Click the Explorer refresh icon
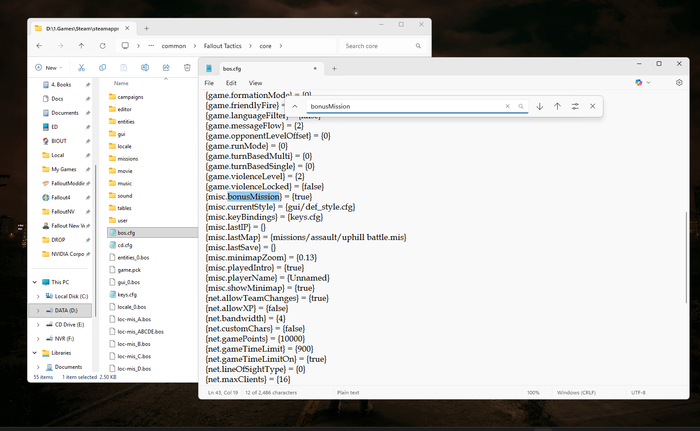 [102, 46]
